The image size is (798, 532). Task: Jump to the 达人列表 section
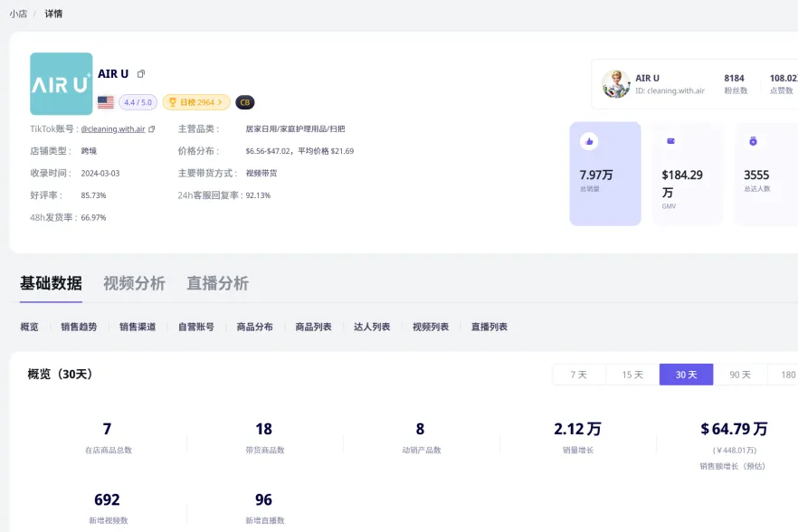point(372,327)
